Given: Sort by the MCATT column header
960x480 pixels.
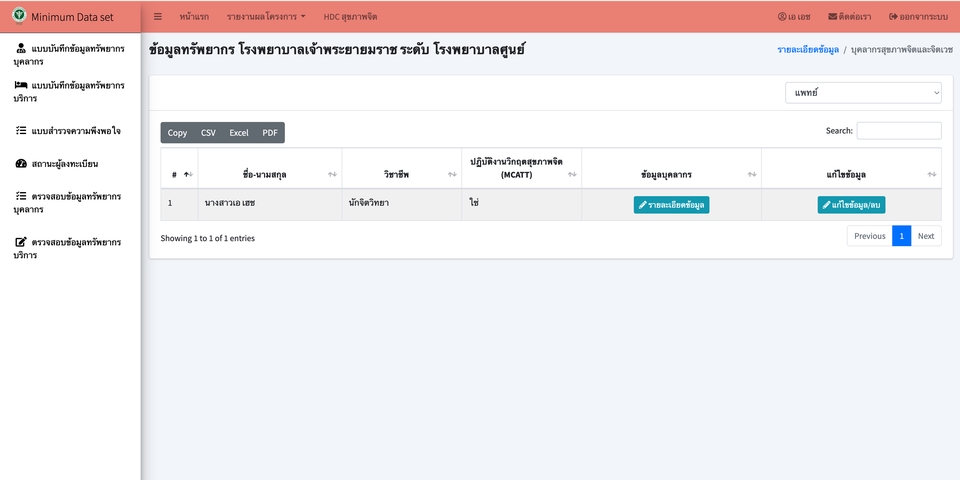Looking at the screenshot, I should tap(522, 168).
